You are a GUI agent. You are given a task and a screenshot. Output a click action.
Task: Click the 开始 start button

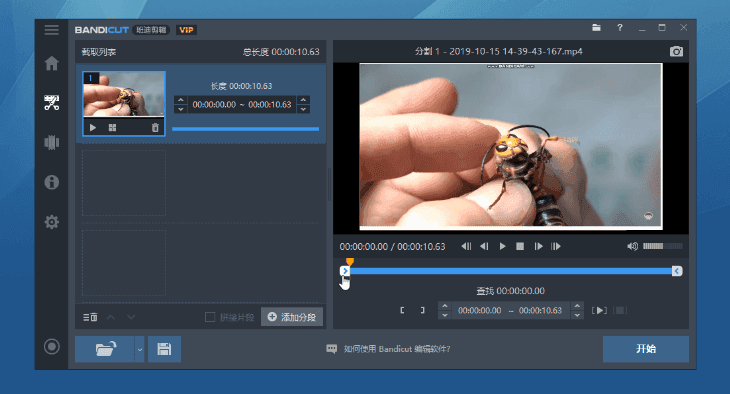point(646,349)
